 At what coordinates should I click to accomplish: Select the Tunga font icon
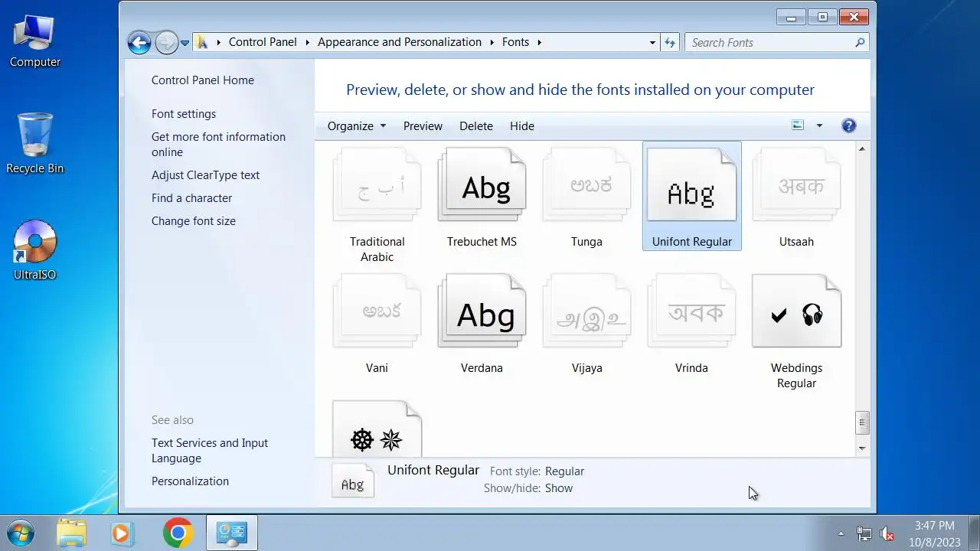point(586,186)
